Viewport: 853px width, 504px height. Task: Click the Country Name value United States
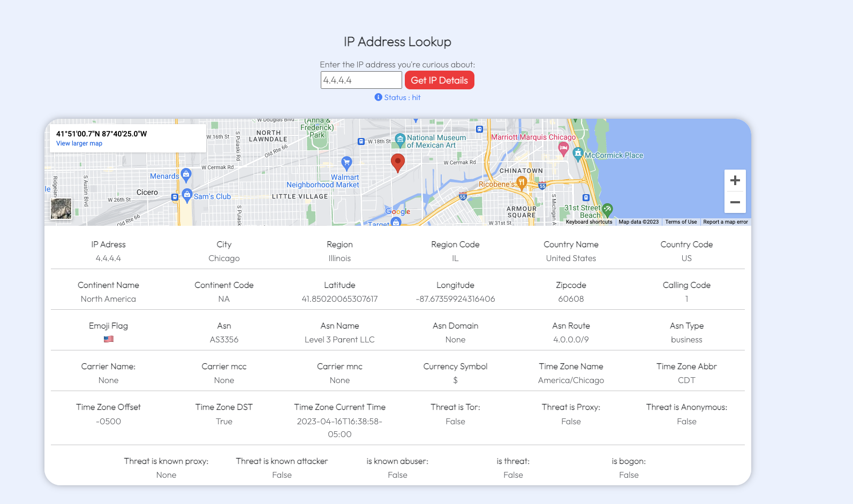coord(571,258)
